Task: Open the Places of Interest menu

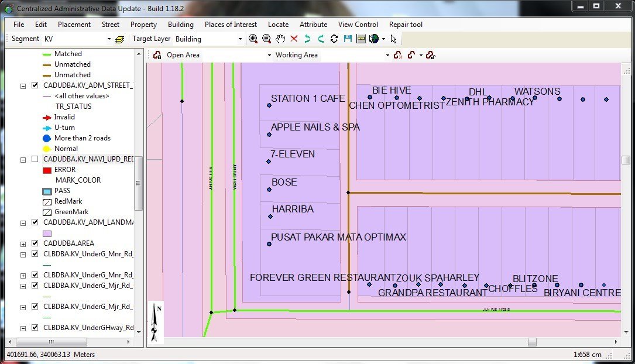Action: (231, 25)
